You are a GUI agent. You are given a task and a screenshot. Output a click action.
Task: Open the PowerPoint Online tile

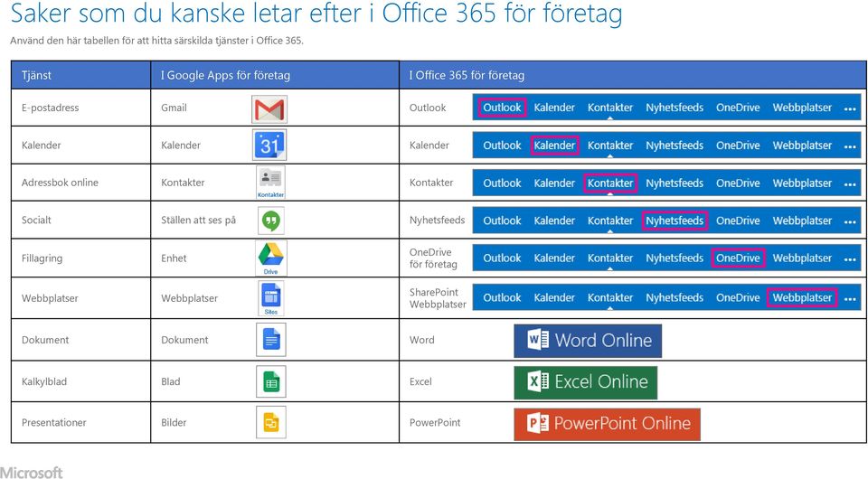pyautogui.click(x=608, y=424)
